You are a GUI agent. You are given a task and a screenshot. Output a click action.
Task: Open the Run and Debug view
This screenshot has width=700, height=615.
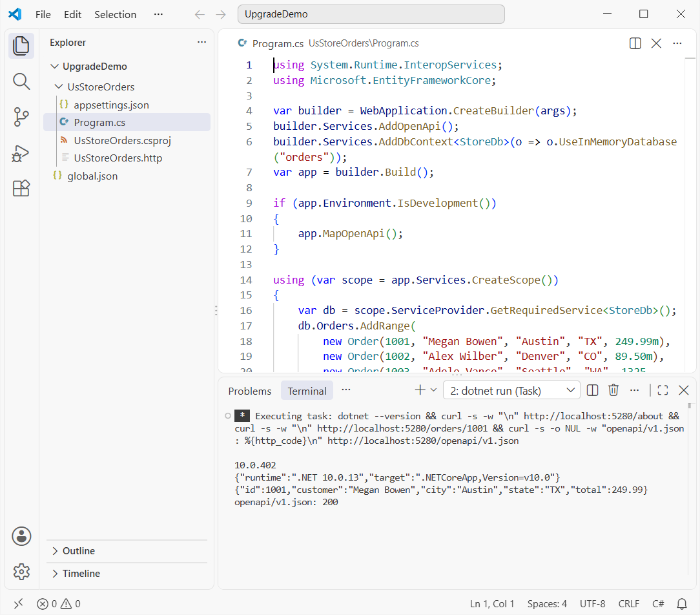pos(21,153)
